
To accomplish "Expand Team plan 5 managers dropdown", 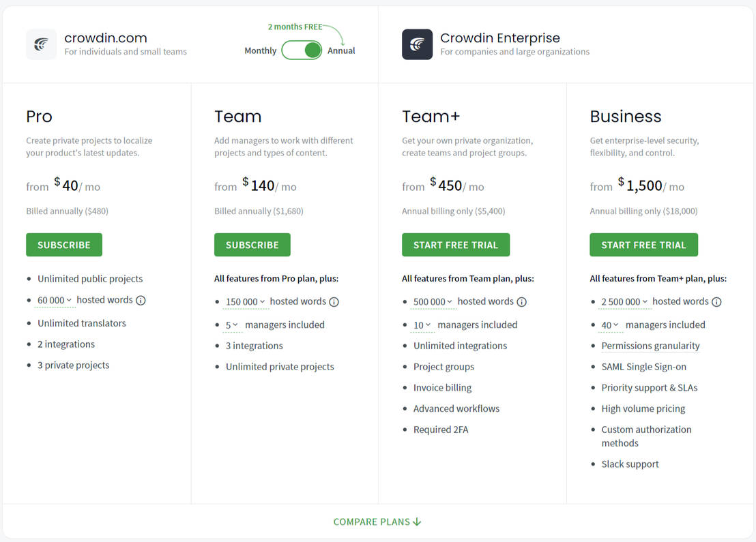I will point(232,325).
